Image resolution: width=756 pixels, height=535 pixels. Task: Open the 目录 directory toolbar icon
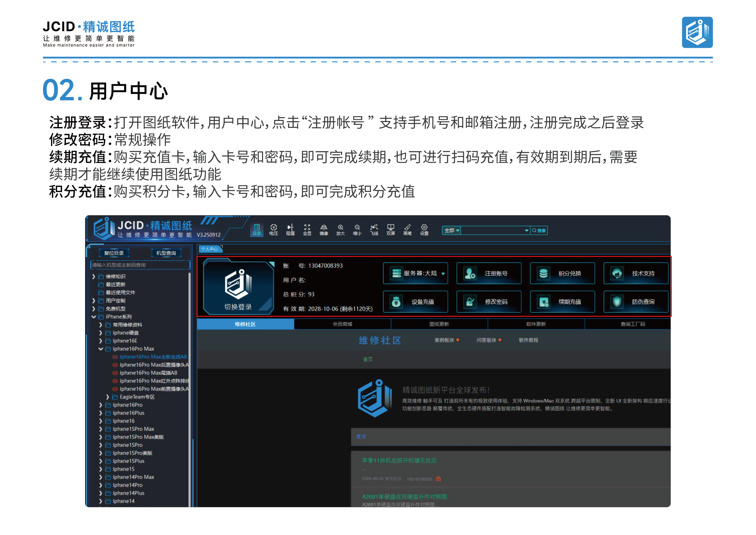257,230
